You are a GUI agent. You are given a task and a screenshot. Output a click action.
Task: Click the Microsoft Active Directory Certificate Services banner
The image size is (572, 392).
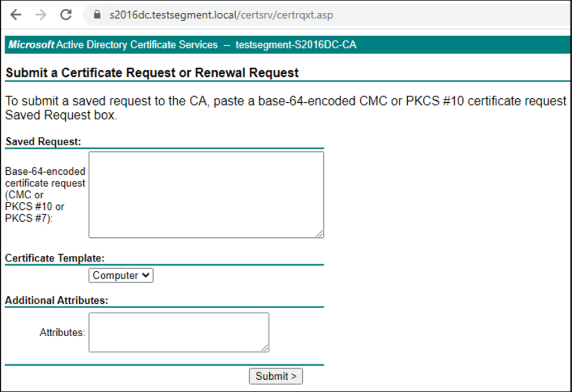click(112, 45)
